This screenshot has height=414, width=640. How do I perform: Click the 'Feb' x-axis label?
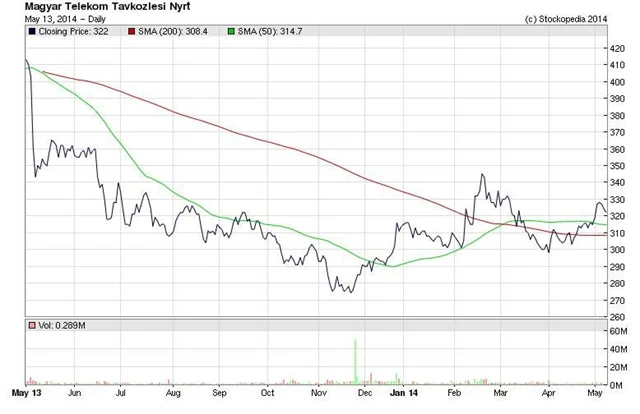(454, 393)
